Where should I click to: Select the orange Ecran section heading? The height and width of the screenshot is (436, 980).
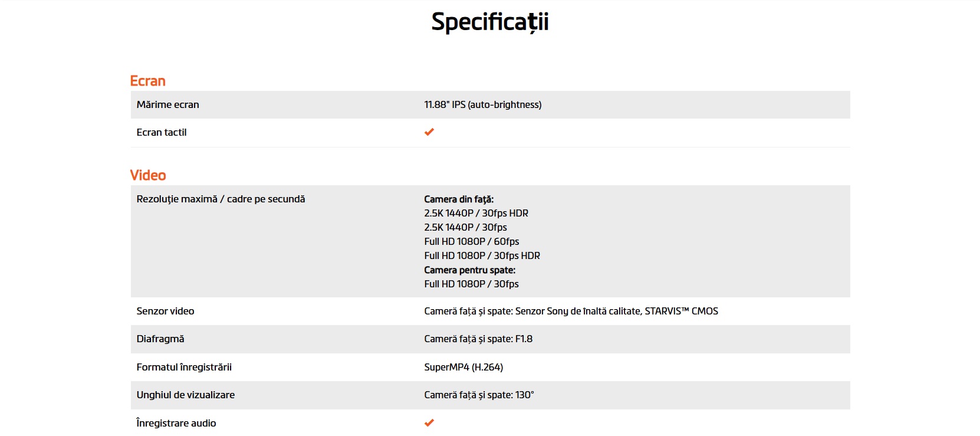(x=147, y=81)
